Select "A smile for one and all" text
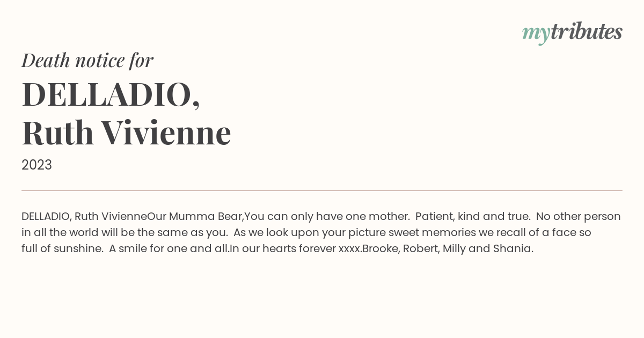Image resolution: width=644 pixels, height=338 pixels. pos(168,249)
